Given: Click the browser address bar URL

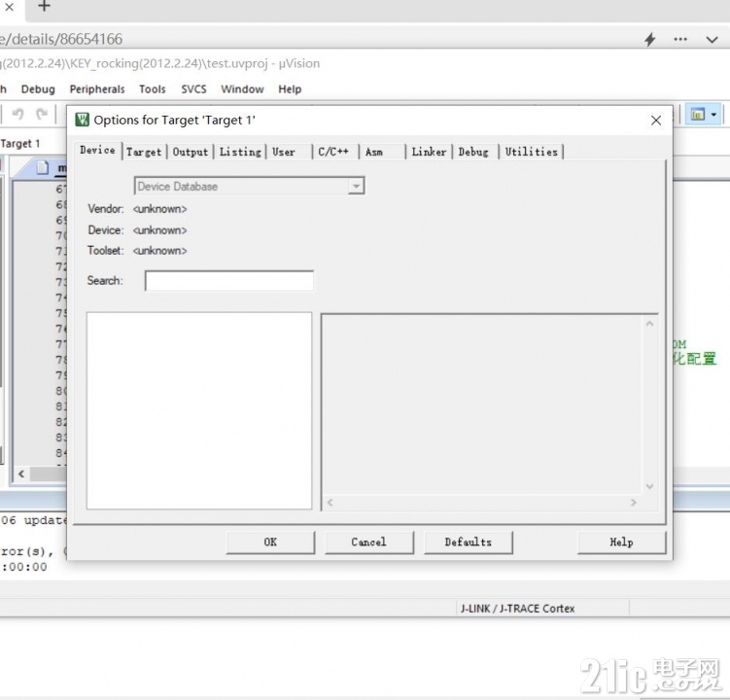Looking at the screenshot, I should pyautogui.click(x=61, y=39).
